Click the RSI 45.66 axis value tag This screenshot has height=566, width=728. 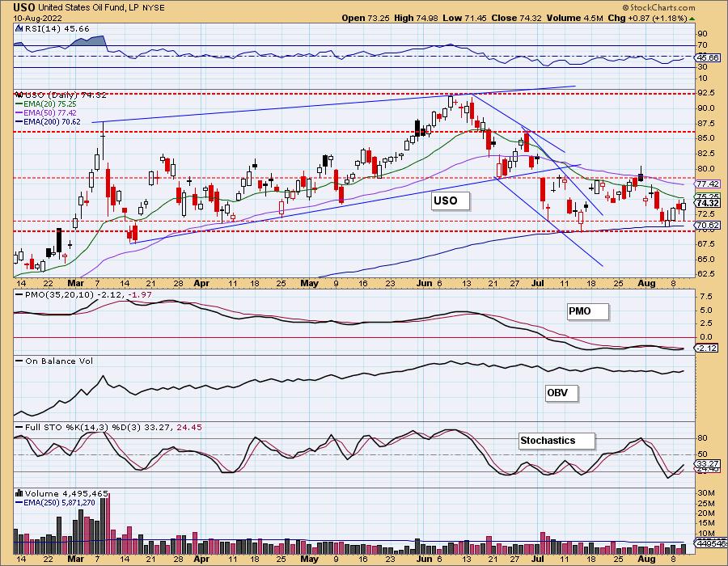(x=708, y=58)
